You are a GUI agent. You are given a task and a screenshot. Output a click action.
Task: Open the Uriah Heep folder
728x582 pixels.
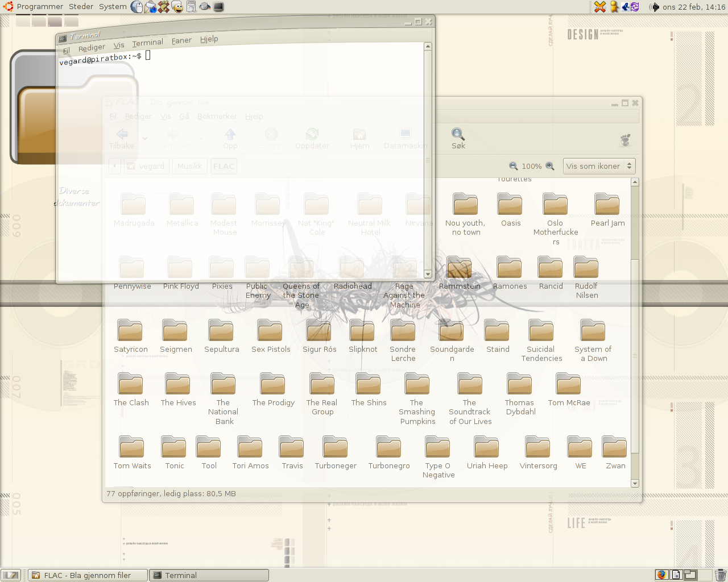point(487,453)
